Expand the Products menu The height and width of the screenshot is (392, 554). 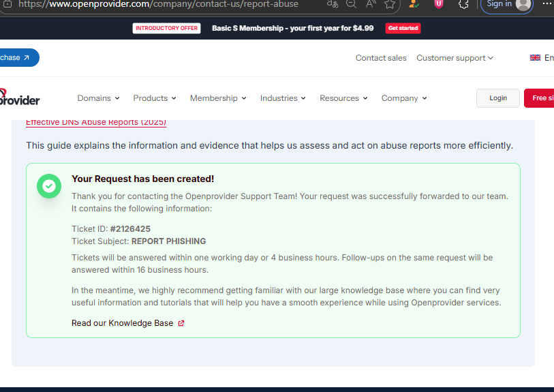tap(155, 98)
